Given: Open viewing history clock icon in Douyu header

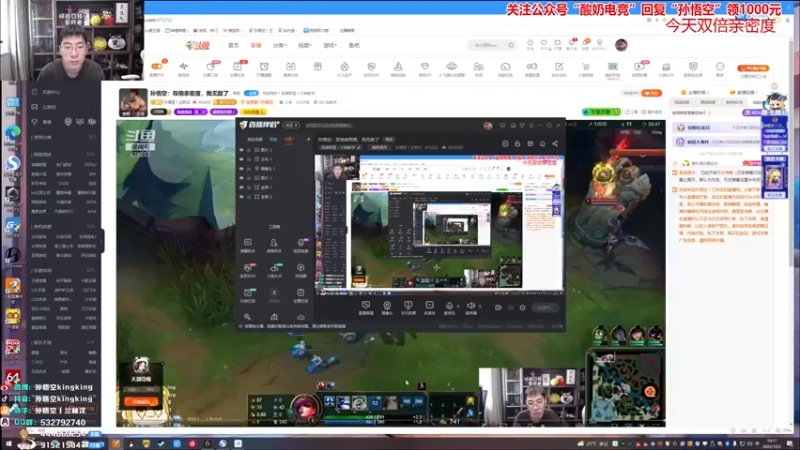Looking at the screenshot, I should [530, 43].
